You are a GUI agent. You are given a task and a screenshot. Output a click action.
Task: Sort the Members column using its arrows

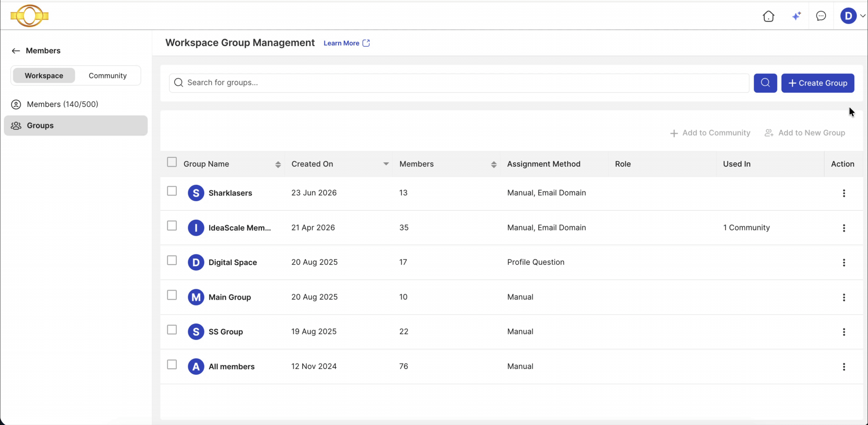494,165
